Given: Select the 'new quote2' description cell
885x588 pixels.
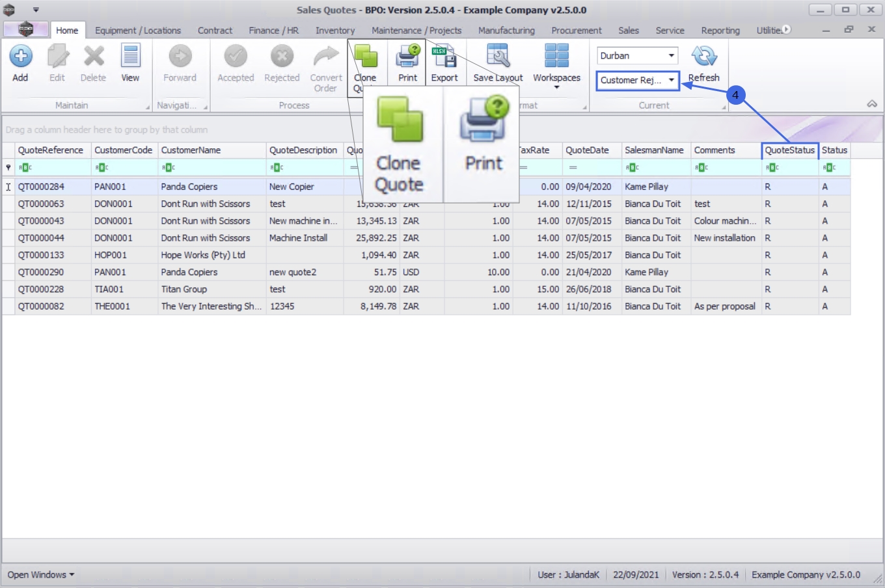Looking at the screenshot, I should point(305,272).
